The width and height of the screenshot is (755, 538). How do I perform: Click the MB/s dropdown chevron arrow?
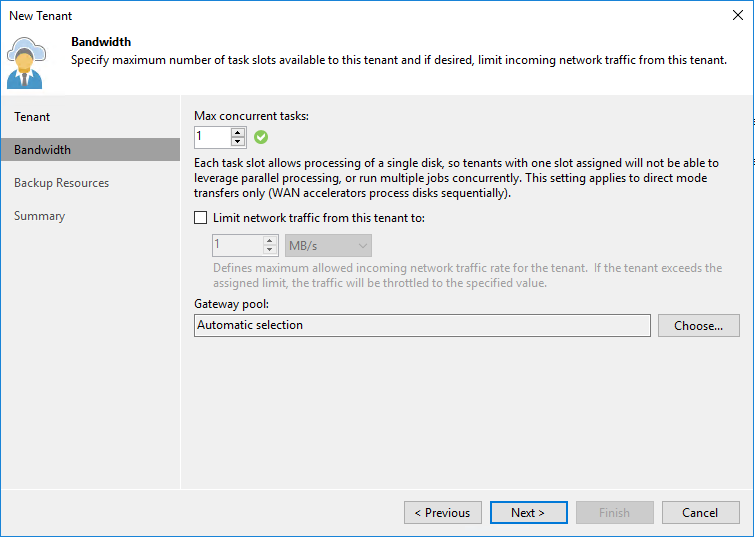363,246
